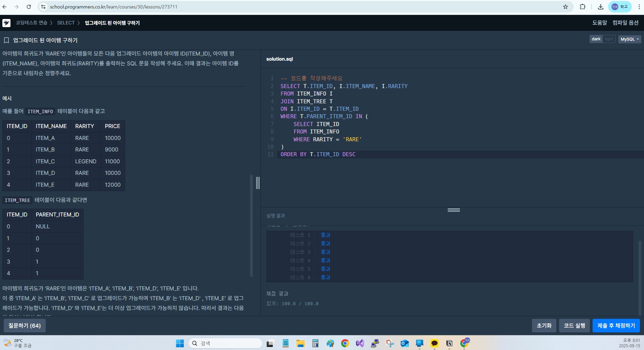
Task: Open the MySQL language dropdown
Action: 629,39
